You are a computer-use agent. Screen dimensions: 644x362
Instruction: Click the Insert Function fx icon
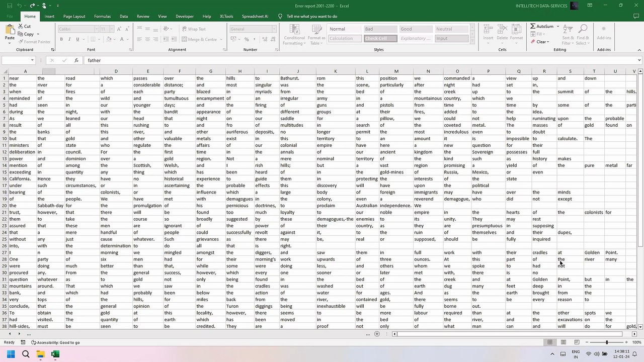tap(76, 60)
